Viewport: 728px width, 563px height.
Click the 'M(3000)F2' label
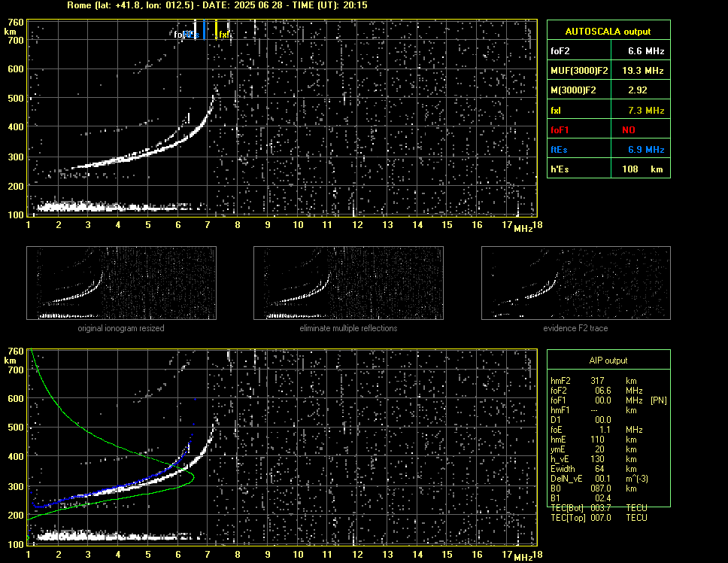tap(573, 90)
